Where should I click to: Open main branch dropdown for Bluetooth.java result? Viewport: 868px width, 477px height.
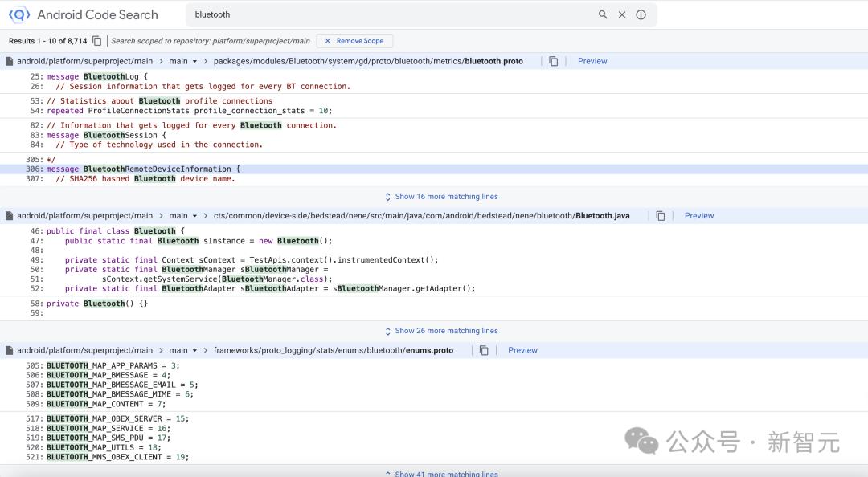coord(183,216)
